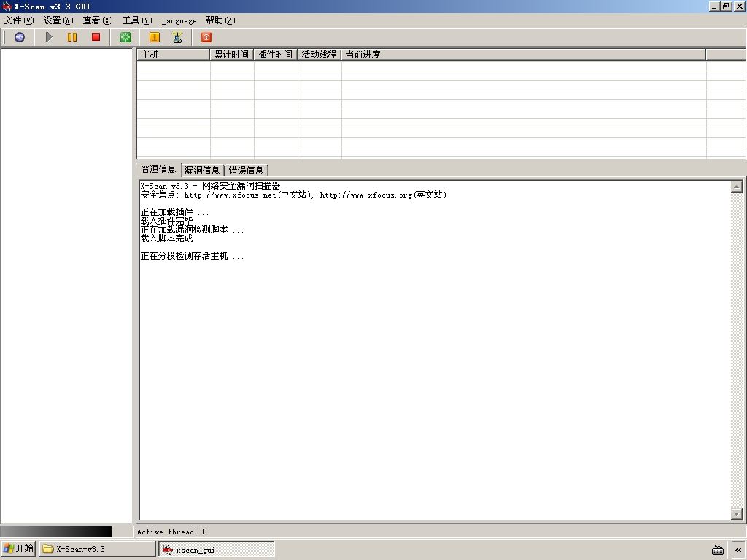Start scan with the gray play icon
Screen dimensions: 747x560
[x=49, y=37]
